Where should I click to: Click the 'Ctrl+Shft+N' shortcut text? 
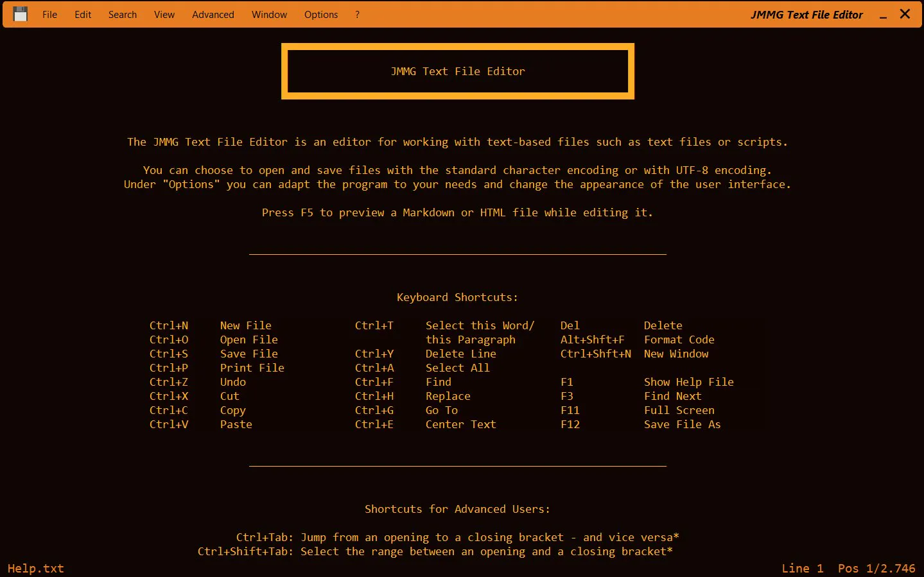[x=596, y=354]
